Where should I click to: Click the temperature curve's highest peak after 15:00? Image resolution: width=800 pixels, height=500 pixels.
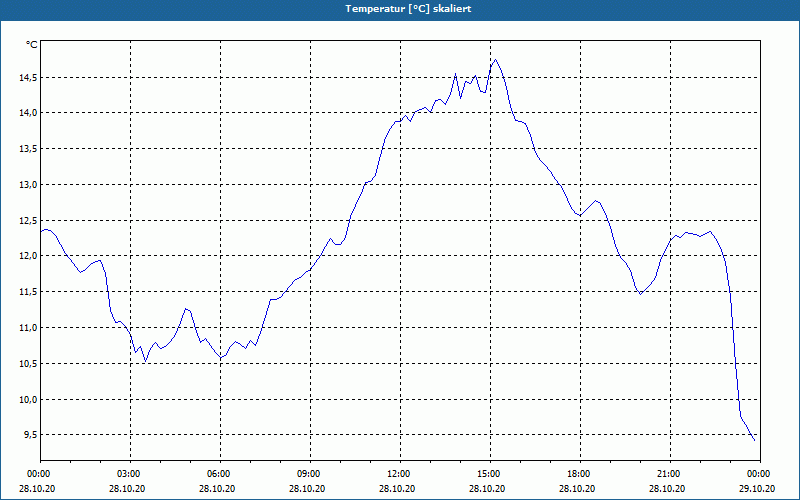(x=495, y=59)
